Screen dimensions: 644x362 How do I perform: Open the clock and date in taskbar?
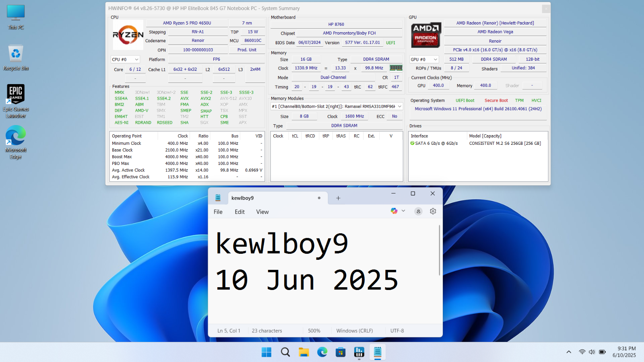coord(624,352)
